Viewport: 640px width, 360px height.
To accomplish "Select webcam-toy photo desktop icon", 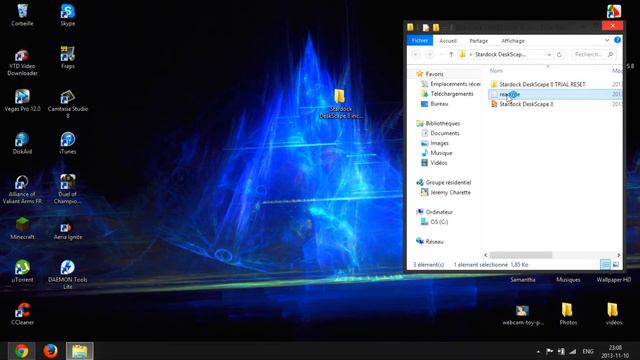I will (523, 314).
